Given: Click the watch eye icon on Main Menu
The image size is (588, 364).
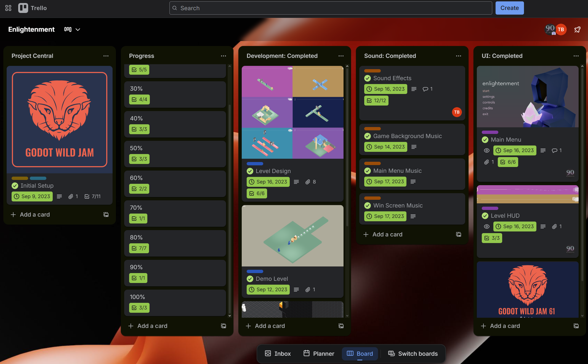Looking at the screenshot, I should click(487, 150).
